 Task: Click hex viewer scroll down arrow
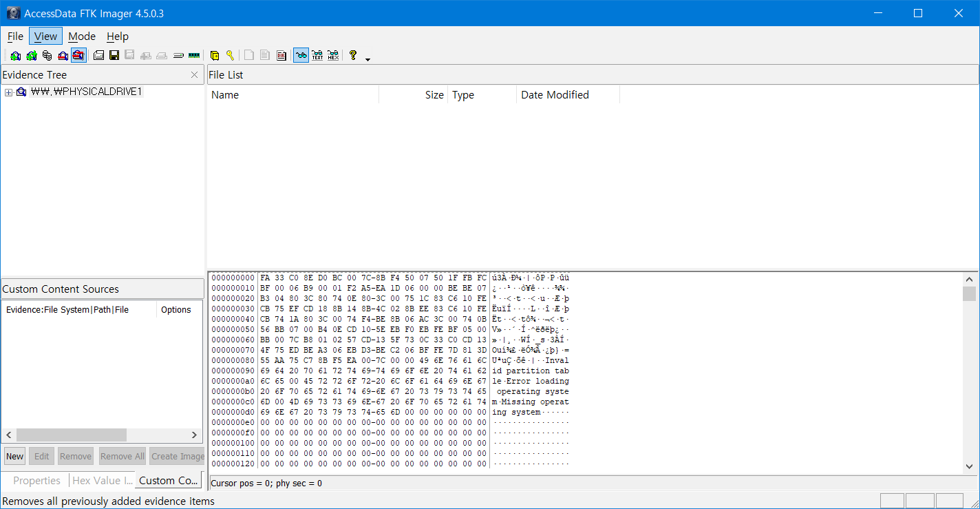pos(970,466)
